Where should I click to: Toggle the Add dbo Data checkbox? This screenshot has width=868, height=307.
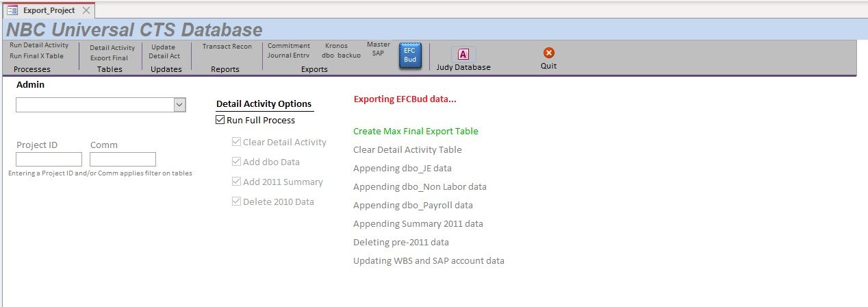(237, 162)
